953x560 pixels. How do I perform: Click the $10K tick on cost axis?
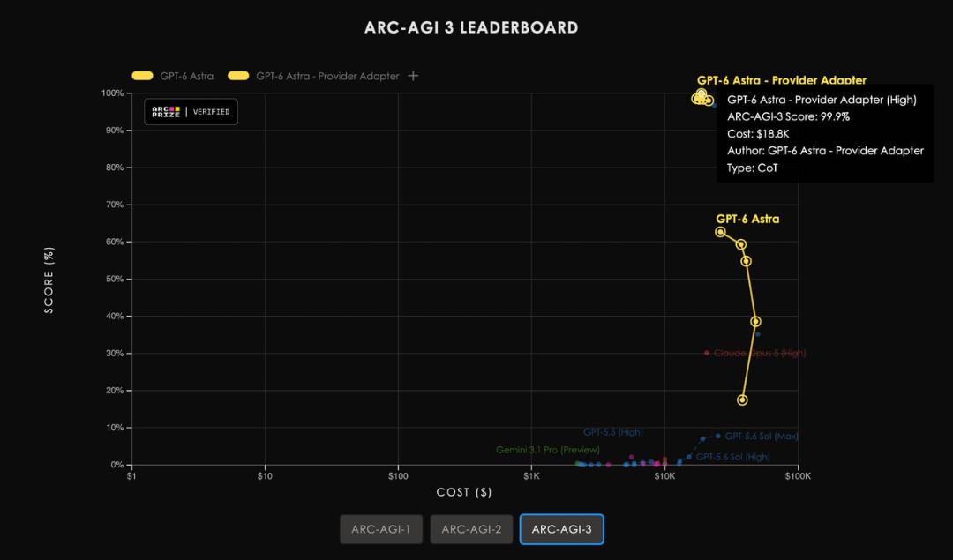(x=664, y=476)
